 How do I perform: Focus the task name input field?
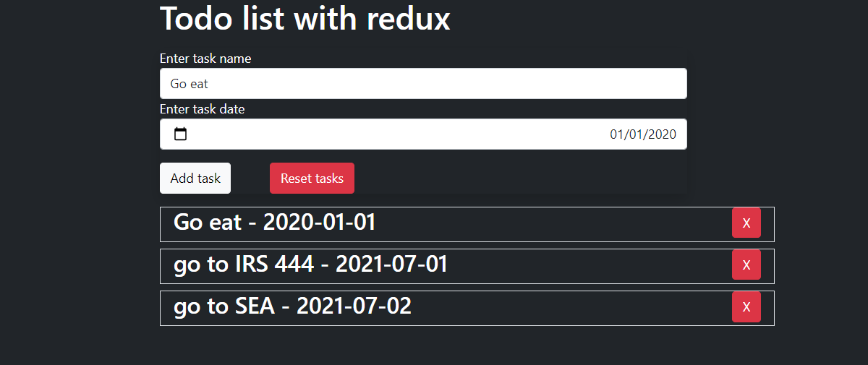[x=423, y=84]
